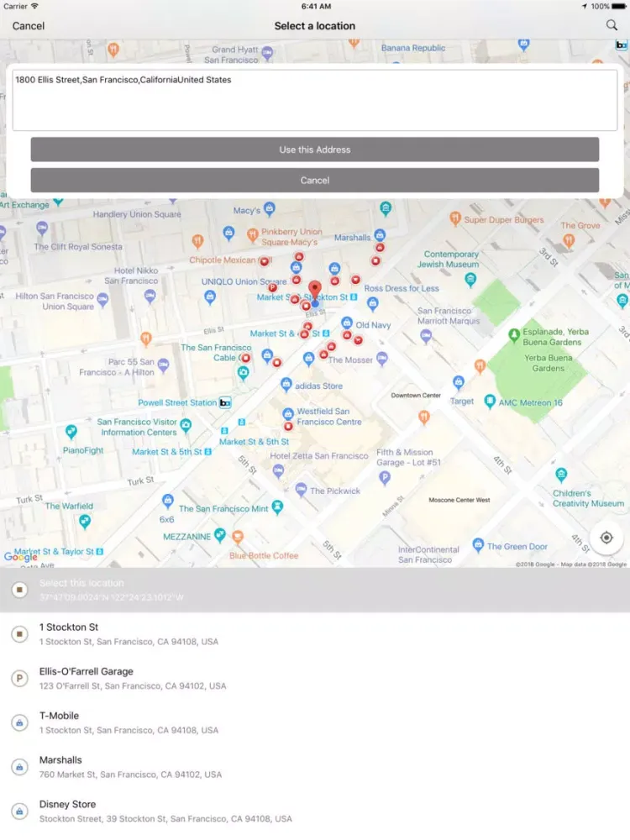
Task: Open the search magnifier icon
Action: [x=612, y=25]
